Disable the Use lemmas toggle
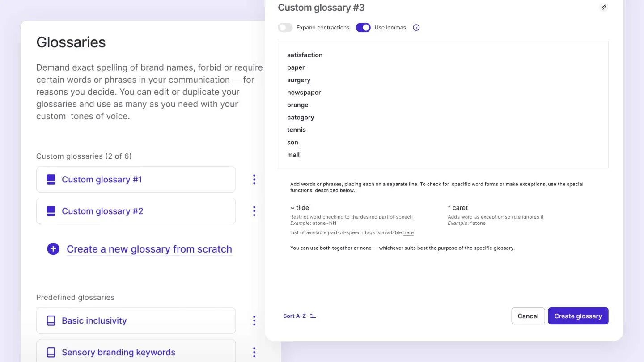 pyautogui.click(x=363, y=27)
